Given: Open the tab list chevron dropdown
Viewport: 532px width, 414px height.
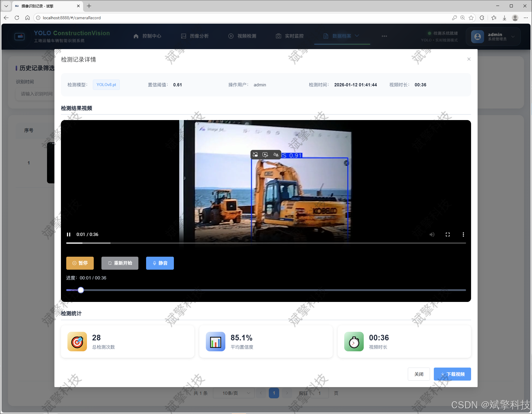Looking at the screenshot, I should pos(6,6).
